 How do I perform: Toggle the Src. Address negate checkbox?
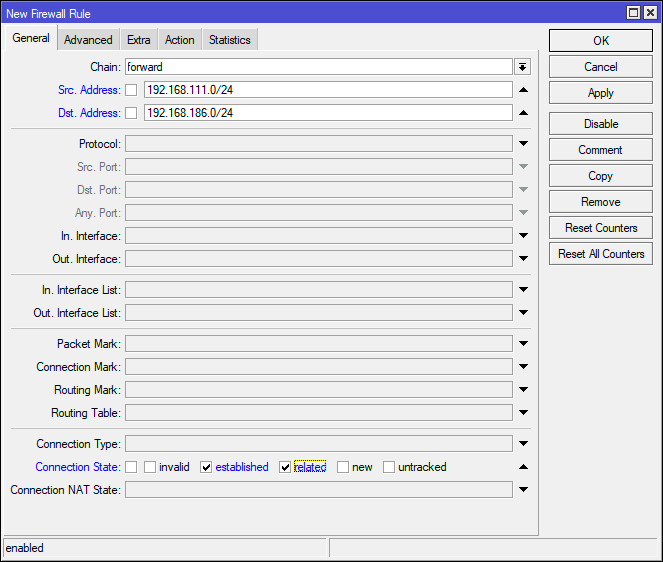(x=131, y=90)
